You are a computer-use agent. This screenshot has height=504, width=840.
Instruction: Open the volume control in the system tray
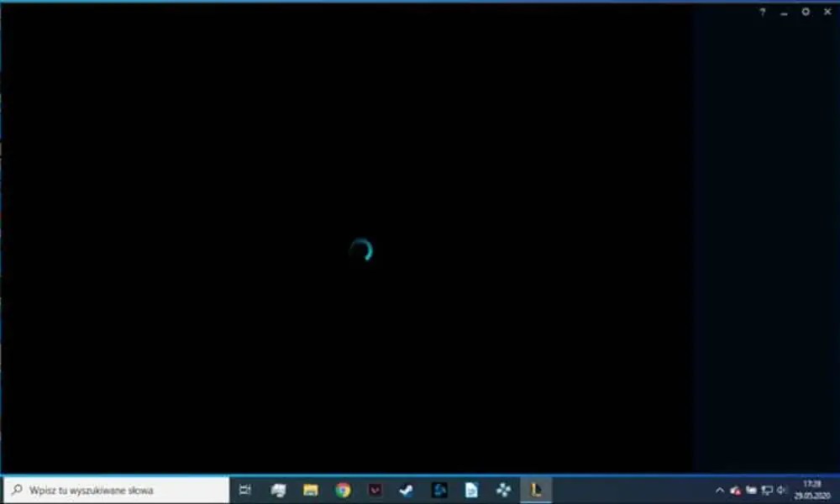[x=781, y=490]
